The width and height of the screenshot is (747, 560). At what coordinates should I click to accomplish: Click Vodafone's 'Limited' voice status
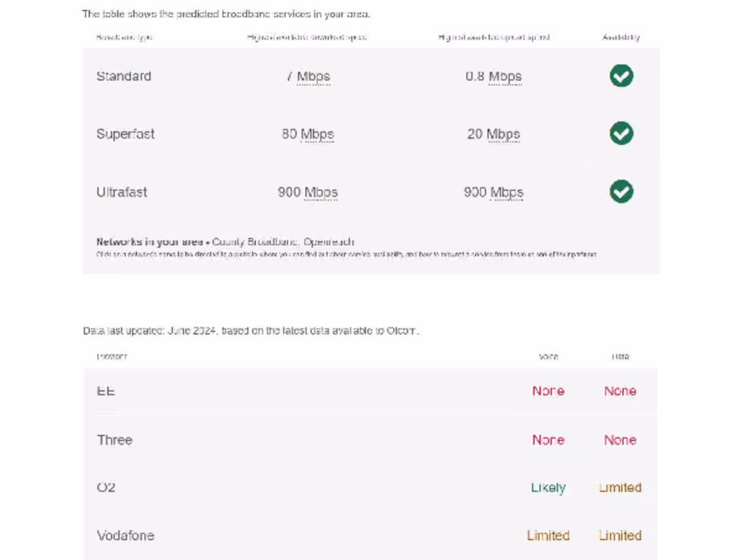click(x=548, y=535)
